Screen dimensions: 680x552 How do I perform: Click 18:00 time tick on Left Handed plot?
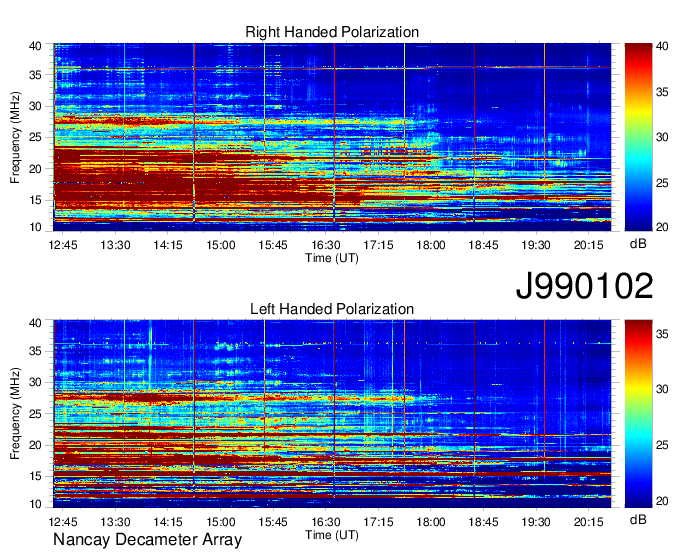pyautogui.click(x=431, y=522)
